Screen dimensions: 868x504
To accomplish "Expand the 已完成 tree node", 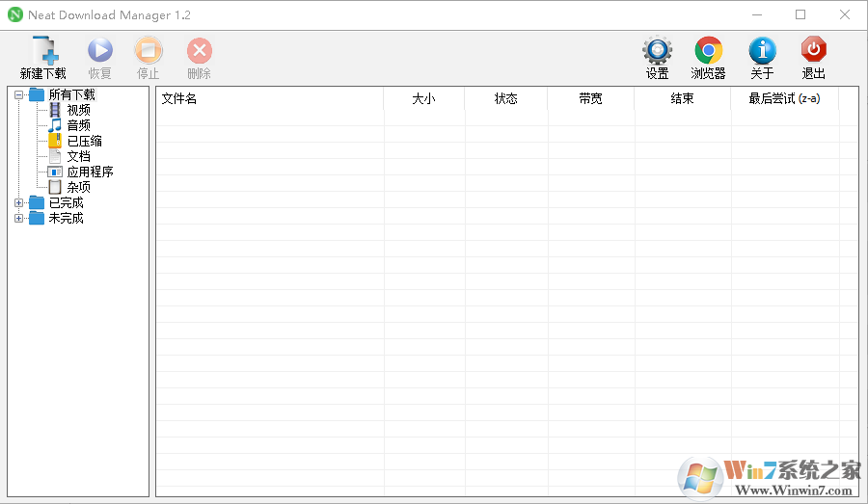I will pyautogui.click(x=18, y=202).
